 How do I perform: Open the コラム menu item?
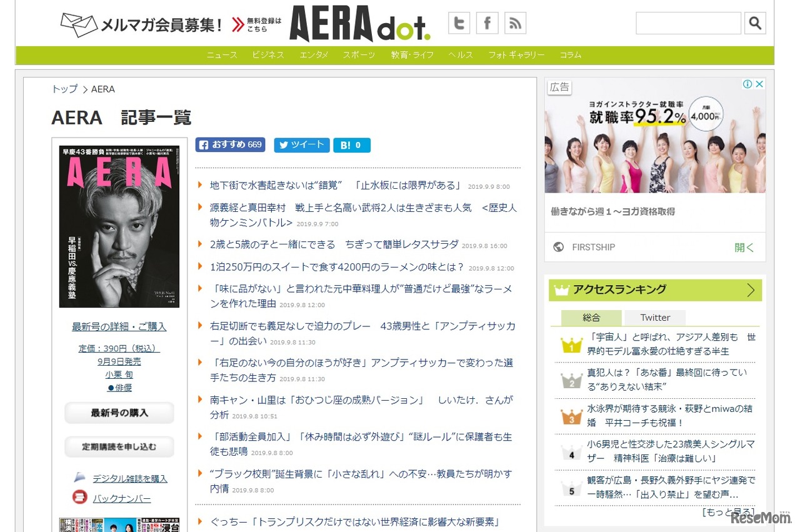coord(571,55)
